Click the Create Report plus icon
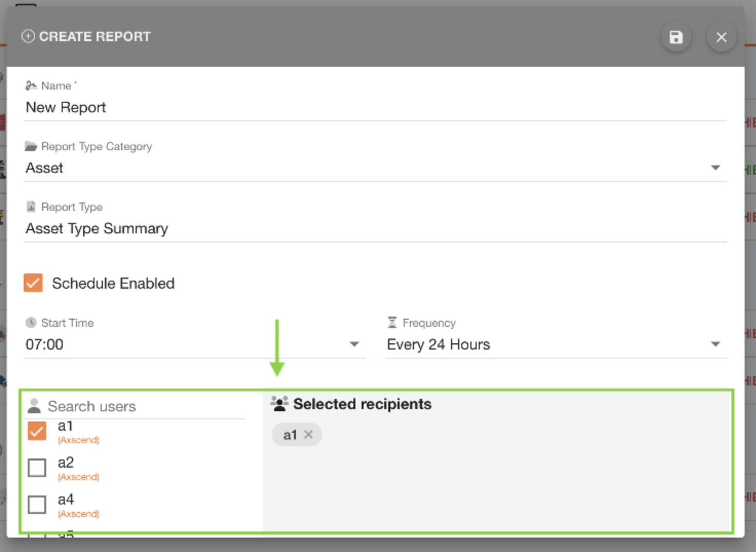 pyautogui.click(x=28, y=36)
